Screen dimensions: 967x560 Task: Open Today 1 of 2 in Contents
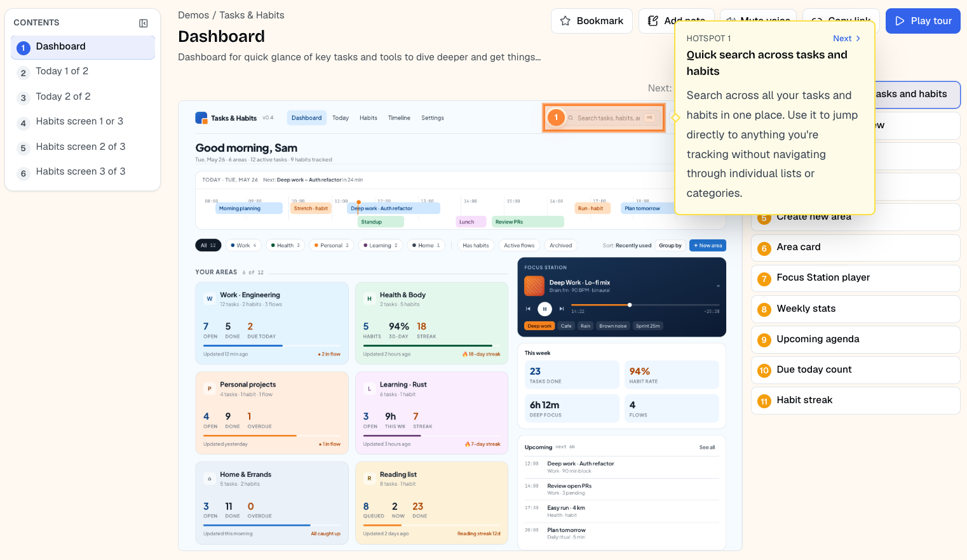pyautogui.click(x=83, y=72)
